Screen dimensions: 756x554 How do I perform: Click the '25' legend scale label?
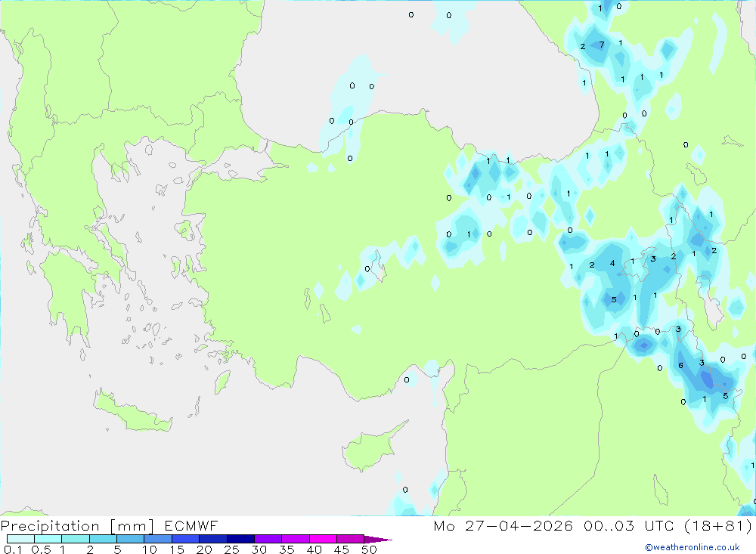[231, 549]
